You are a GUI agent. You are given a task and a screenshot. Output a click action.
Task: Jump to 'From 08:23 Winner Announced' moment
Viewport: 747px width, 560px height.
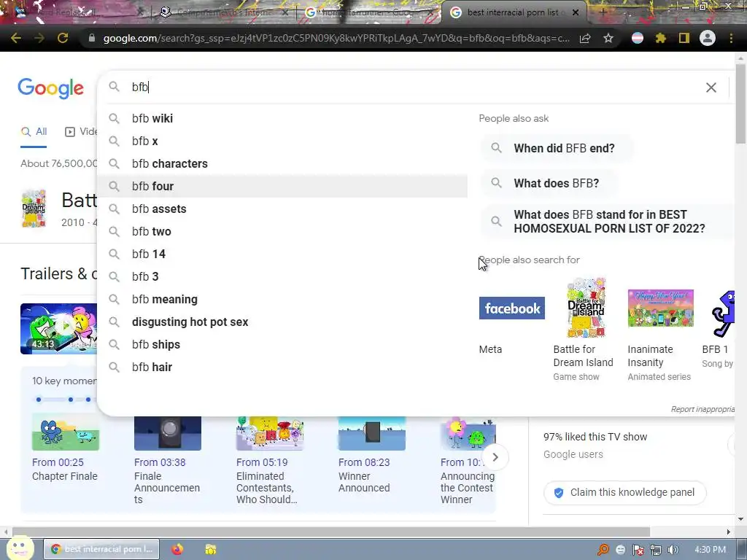point(371,455)
